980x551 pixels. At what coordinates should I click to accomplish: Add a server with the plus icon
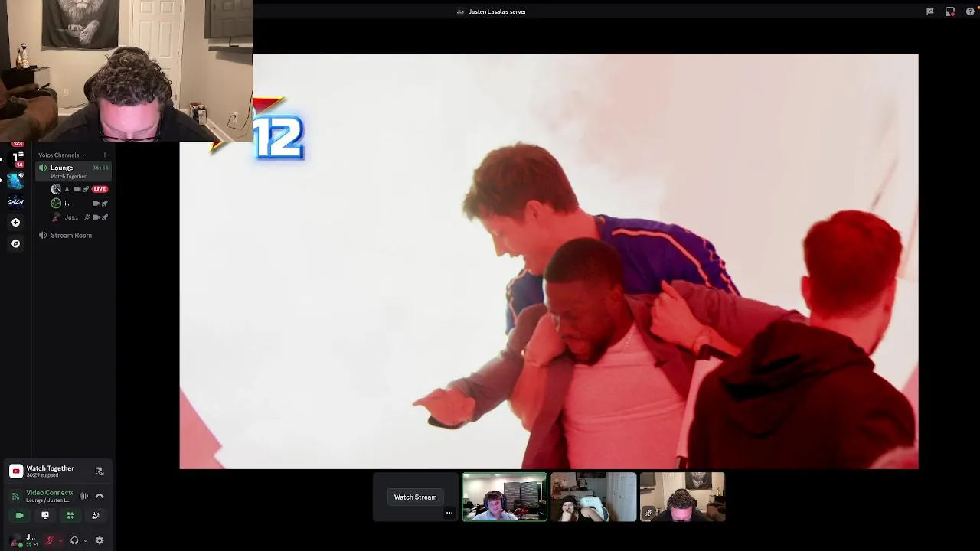pyautogui.click(x=15, y=222)
